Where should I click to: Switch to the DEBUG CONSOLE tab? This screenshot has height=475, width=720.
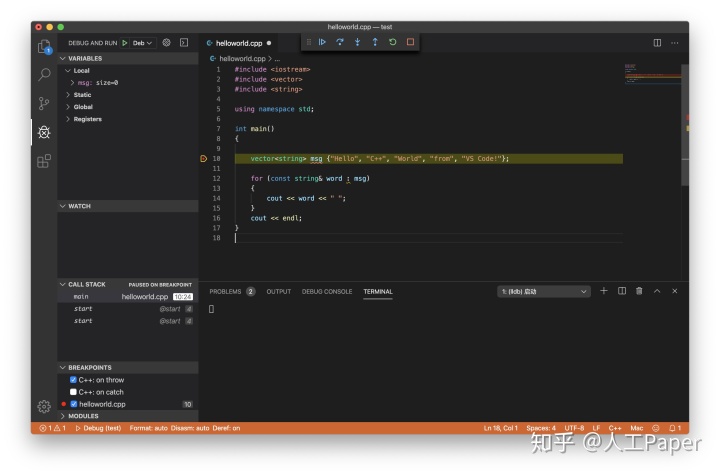[x=327, y=291]
